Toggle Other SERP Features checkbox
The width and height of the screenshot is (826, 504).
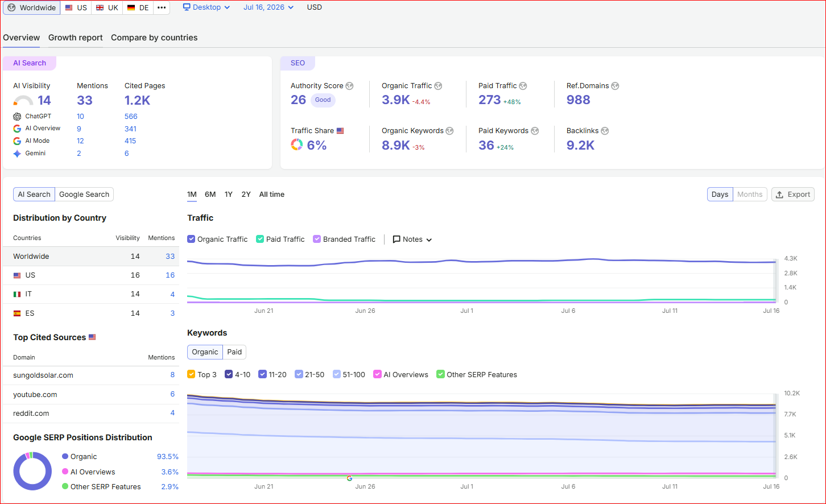coord(440,374)
